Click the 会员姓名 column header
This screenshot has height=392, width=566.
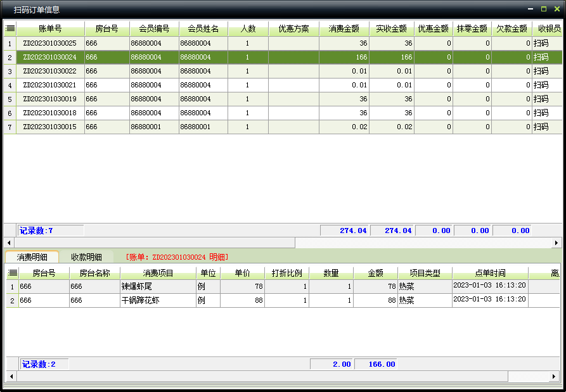pyautogui.click(x=203, y=28)
